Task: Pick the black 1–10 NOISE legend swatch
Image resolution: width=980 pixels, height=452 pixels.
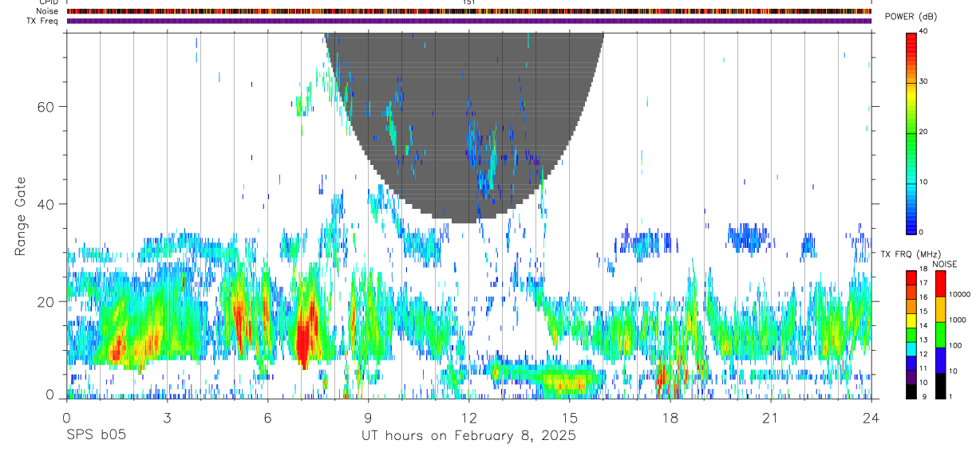Action: [x=940, y=386]
